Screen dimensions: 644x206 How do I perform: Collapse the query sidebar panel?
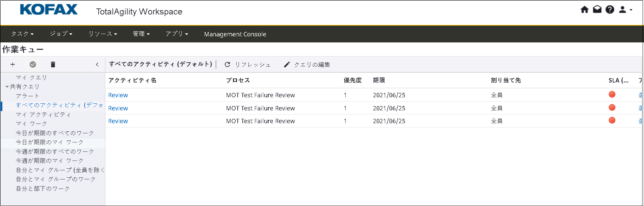pyautogui.click(x=97, y=64)
